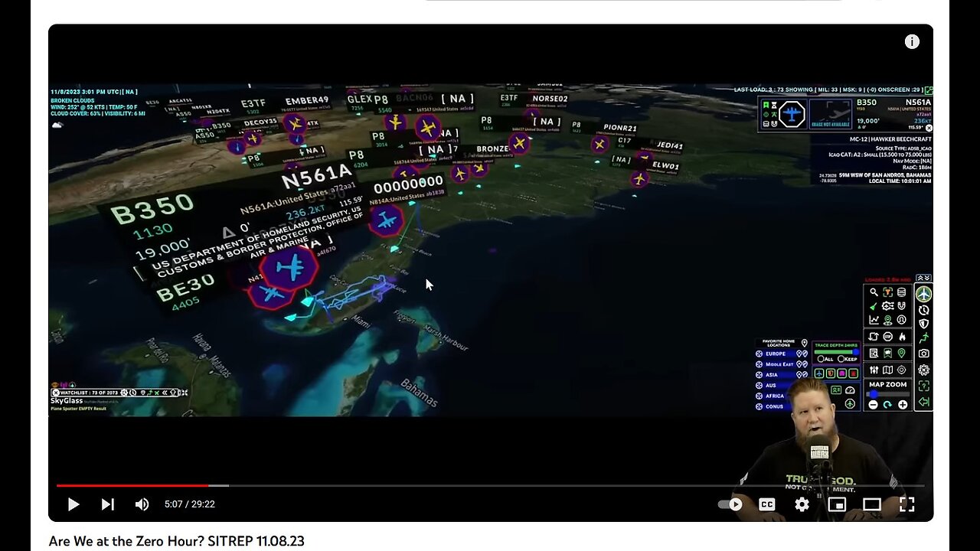This screenshot has height=551, width=980.
Task: Select the CONUS favorite location
Action: tap(775, 406)
